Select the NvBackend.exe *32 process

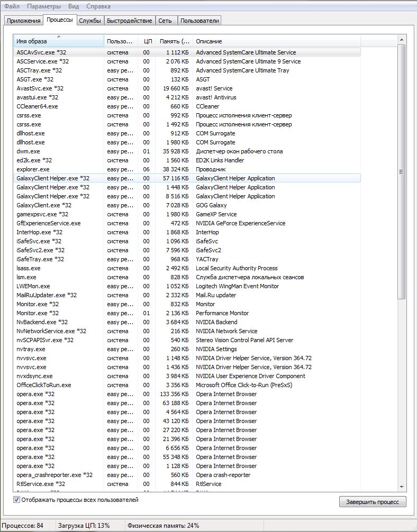(x=187, y=322)
